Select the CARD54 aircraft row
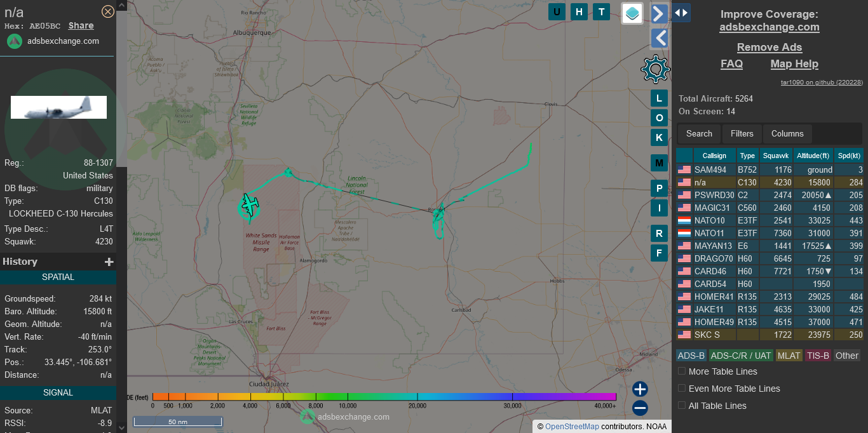Viewport: 868px width, 433px height. (770, 284)
